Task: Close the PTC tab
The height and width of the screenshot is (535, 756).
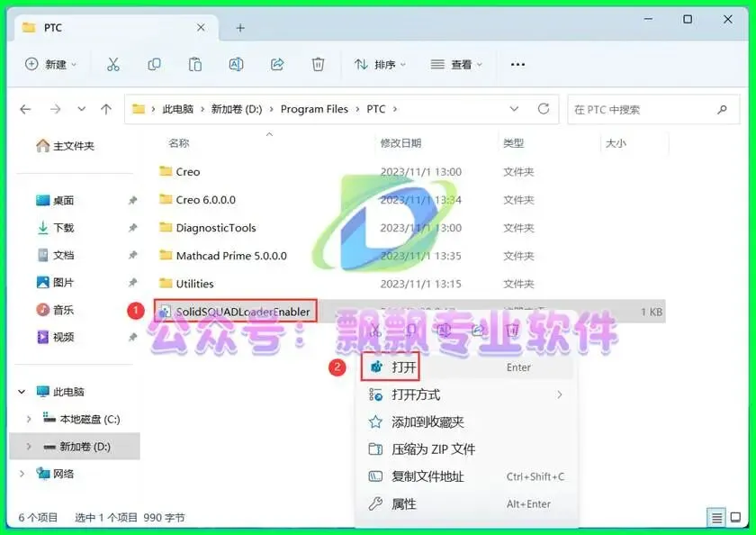Action: point(201,28)
